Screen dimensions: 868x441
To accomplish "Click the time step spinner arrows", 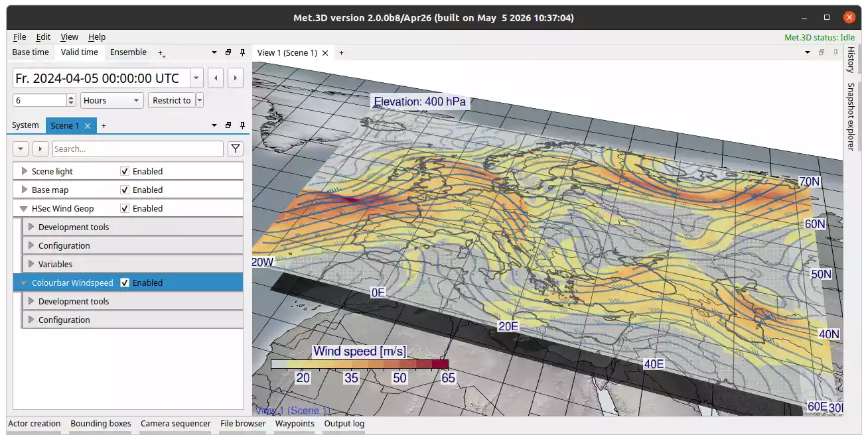I will [71, 101].
